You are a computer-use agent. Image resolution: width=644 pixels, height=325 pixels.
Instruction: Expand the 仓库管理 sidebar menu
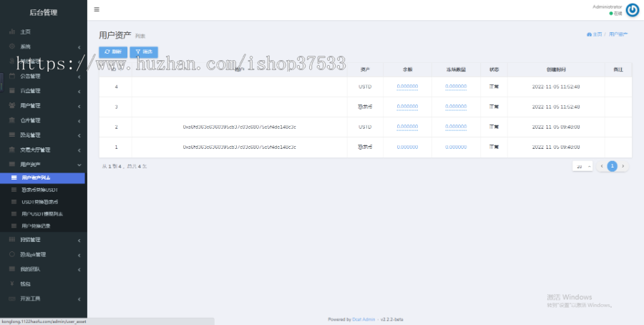[44, 120]
